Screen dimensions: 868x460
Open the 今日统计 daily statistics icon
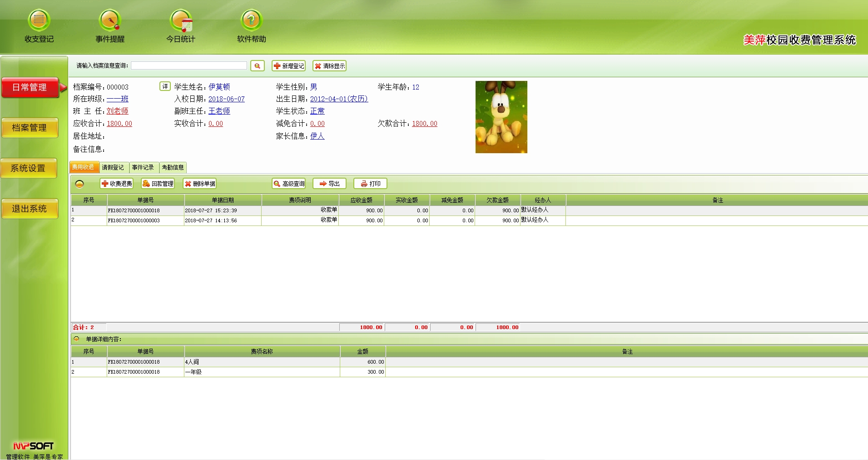[181, 21]
